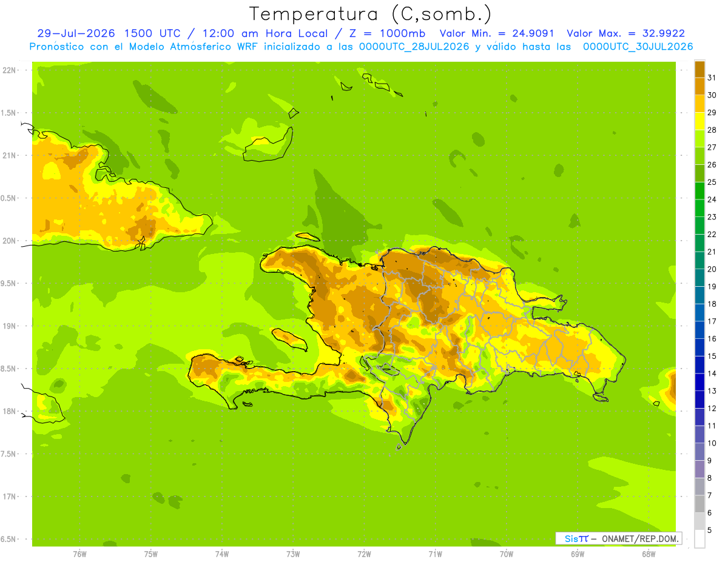The image size is (728, 562).
Task: Pick the orange swatch between 30 and 31
Action: [699, 86]
